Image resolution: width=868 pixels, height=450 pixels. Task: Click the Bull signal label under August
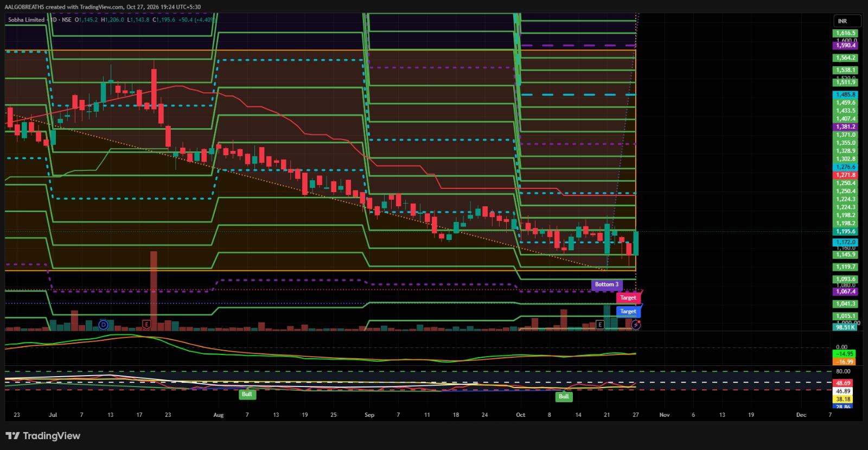coord(247,394)
